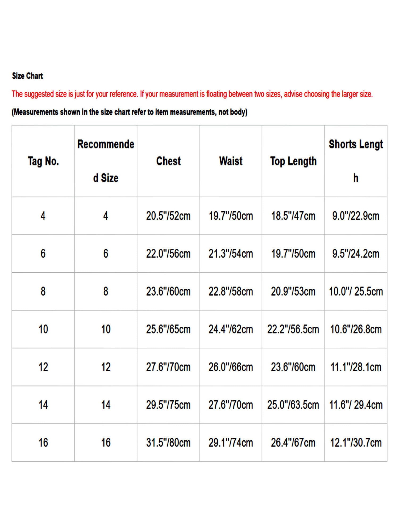Click the Tag No. column header
The height and width of the screenshot is (532, 399).
pyautogui.click(x=43, y=161)
